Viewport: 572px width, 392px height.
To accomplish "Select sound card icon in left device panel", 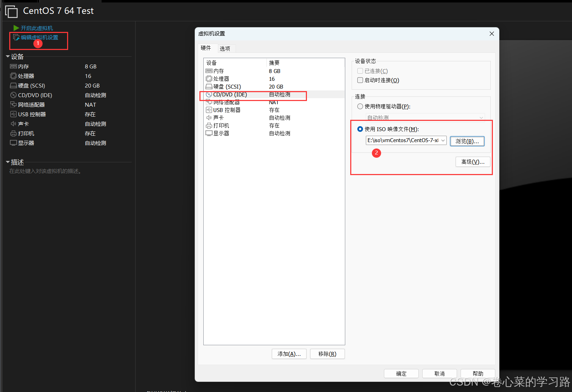I will click(x=13, y=124).
